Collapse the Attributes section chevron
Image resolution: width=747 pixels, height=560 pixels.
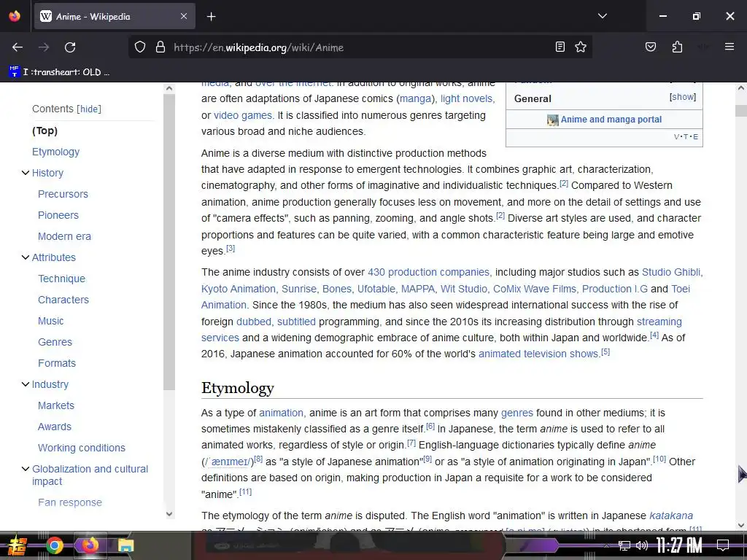tap(26, 257)
